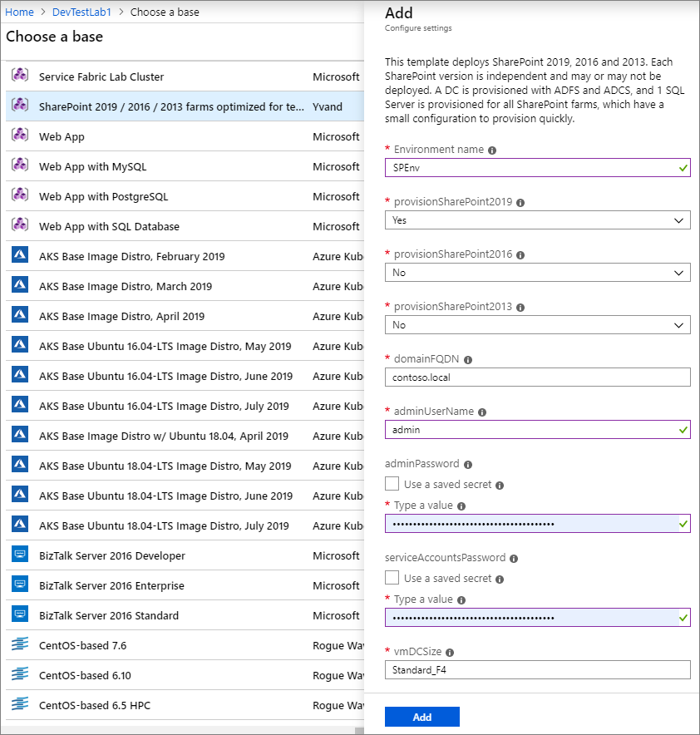Show info tooltip for provisionSharePoint2016
700x735 pixels.
point(520,255)
